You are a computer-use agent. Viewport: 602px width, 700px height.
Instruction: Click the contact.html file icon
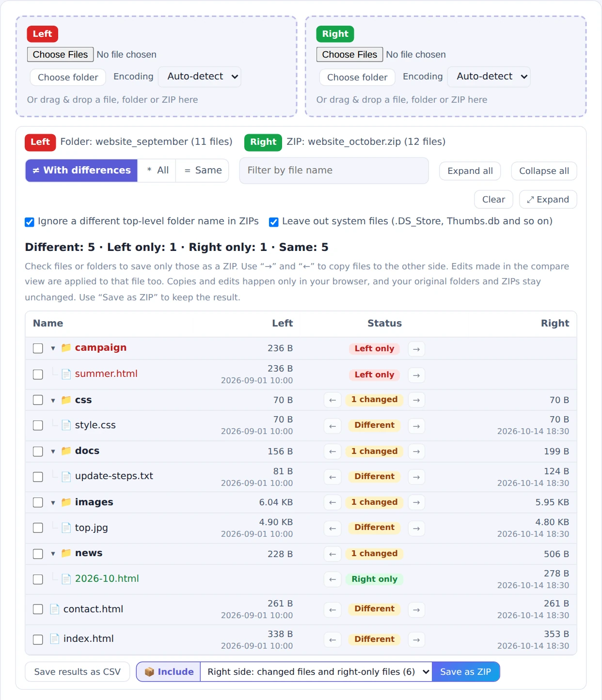[55, 609]
